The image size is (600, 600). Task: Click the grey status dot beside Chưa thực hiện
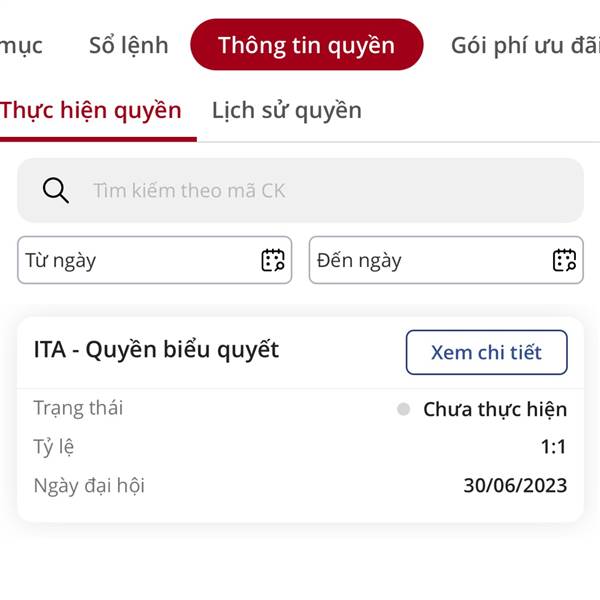[403, 409]
